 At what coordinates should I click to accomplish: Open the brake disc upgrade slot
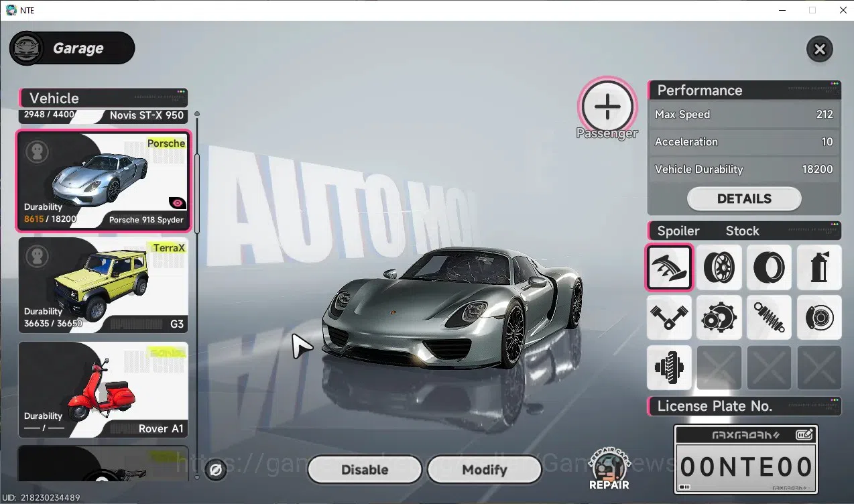[x=819, y=318]
